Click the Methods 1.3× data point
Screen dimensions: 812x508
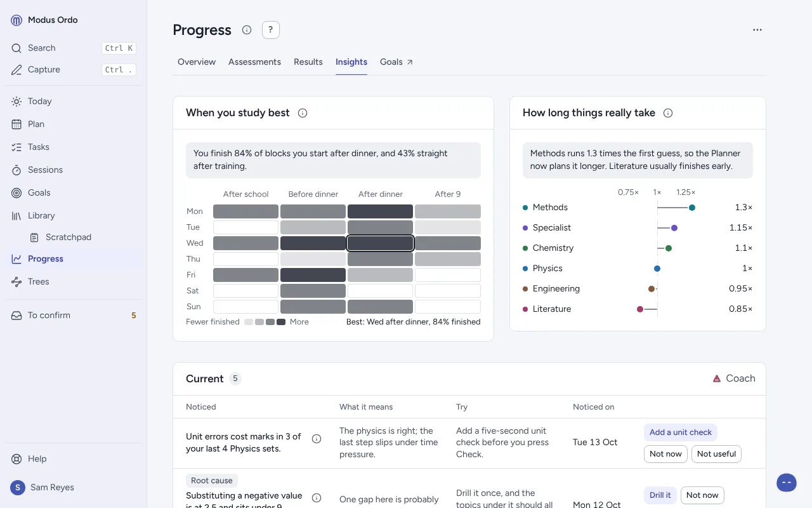point(692,208)
